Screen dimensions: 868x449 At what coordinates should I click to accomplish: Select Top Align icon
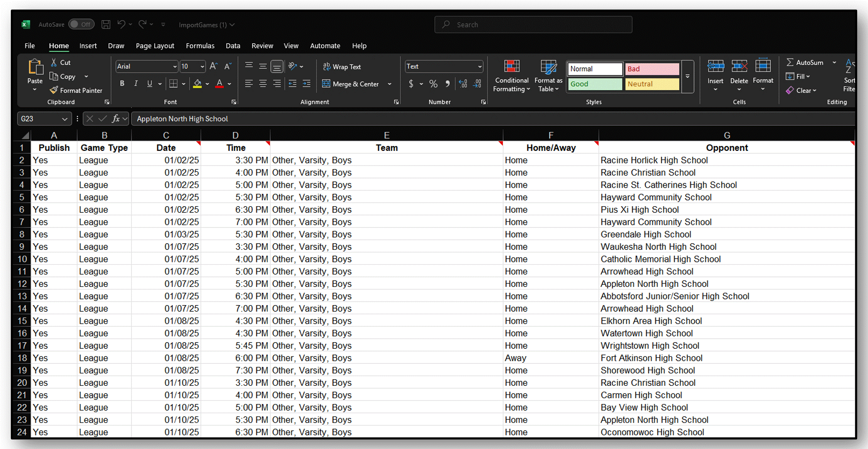point(249,66)
